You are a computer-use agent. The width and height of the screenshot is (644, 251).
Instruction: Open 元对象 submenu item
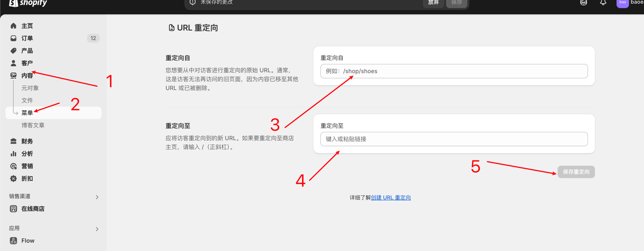click(x=30, y=88)
